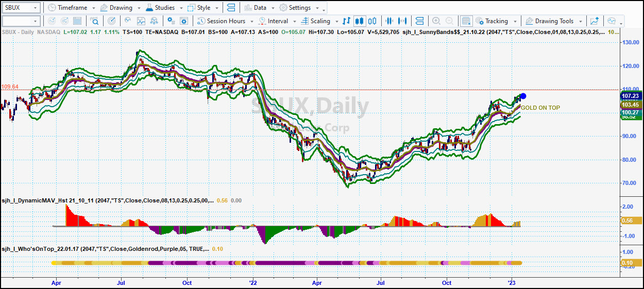Viewport: 644px width, 289px height.
Task: Increase bar spacing with expand icon
Action: [x=403, y=21]
